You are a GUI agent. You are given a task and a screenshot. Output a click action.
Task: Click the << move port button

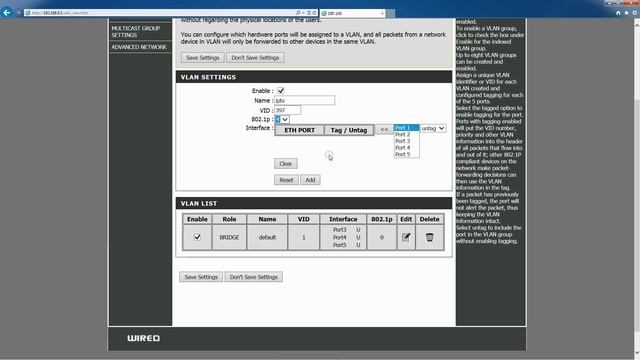pos(384,129)
